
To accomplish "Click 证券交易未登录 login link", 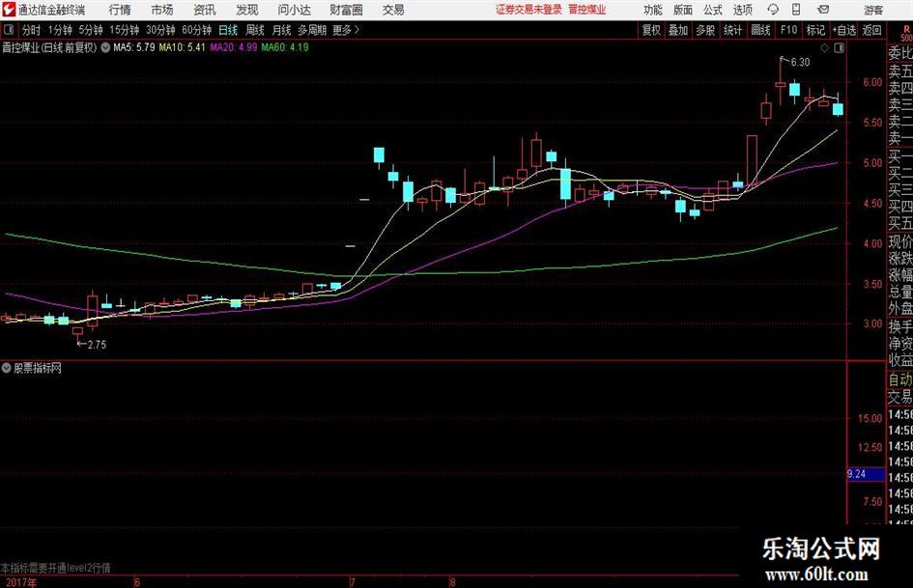I will 528,10.
